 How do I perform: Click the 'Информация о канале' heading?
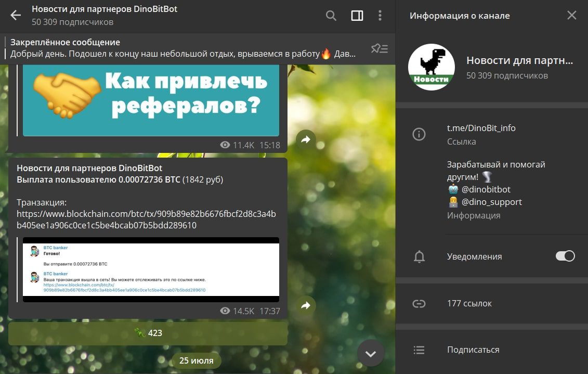[x=460, y=16]
